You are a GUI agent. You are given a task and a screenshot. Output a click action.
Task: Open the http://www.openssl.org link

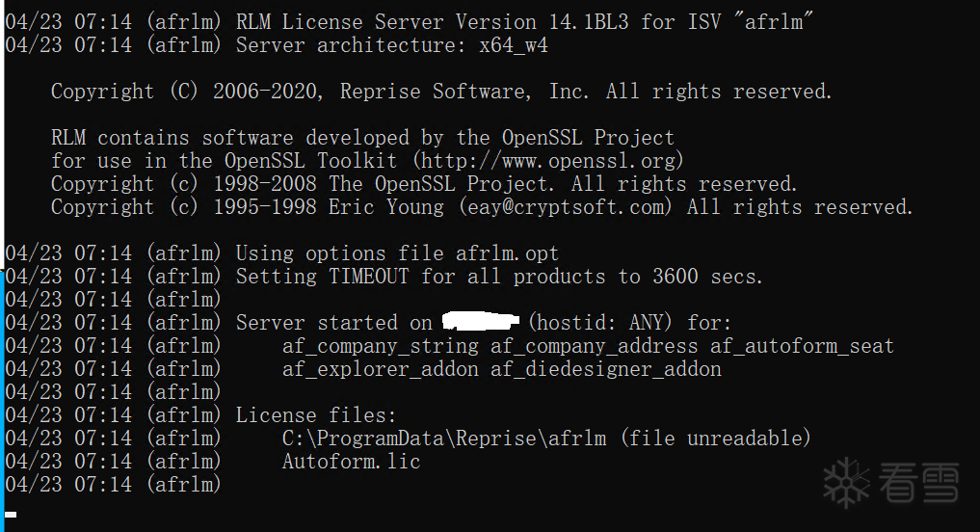548,161
